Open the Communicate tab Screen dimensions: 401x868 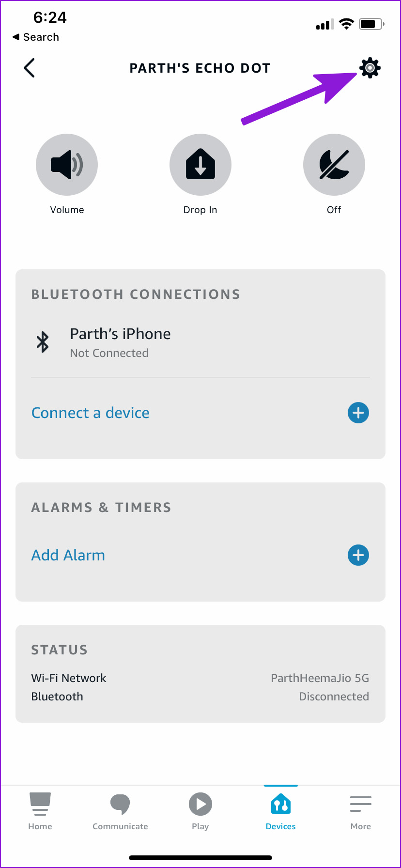coord(120,811)
